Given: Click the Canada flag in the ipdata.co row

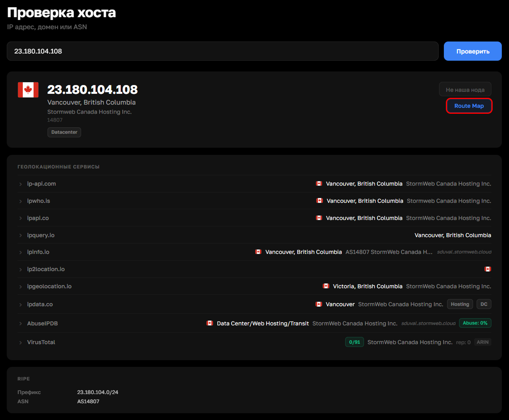Looking at the screenshot, I should [x=319, y=304].
